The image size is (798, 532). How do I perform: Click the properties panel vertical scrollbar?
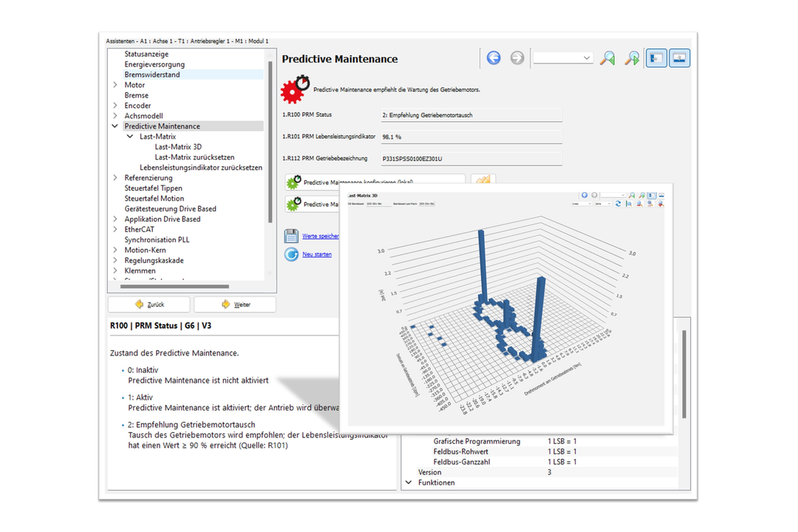click(684, 374)
